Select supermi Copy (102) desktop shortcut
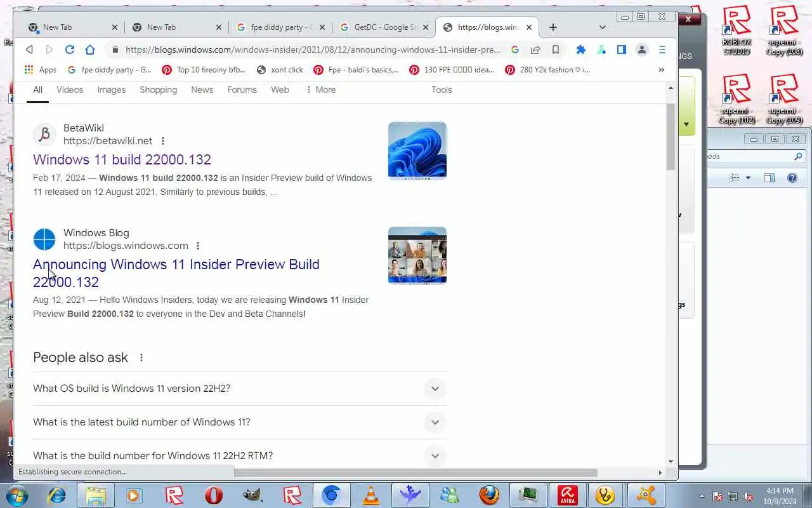This screenshot has height=508, width=812. pyautogui.click(x=737, y=99)
